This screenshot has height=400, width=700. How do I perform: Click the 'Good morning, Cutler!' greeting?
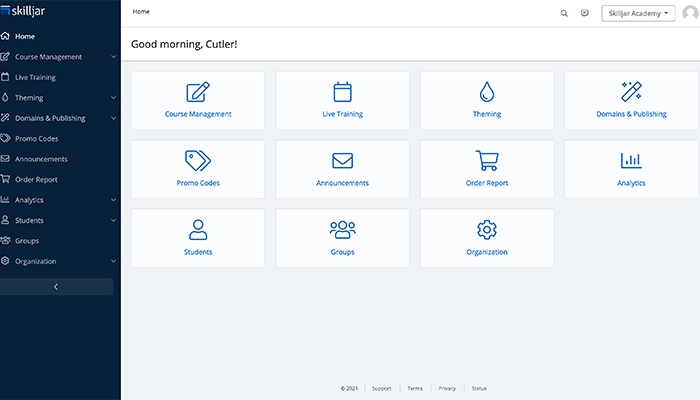(x=184, y=44)
